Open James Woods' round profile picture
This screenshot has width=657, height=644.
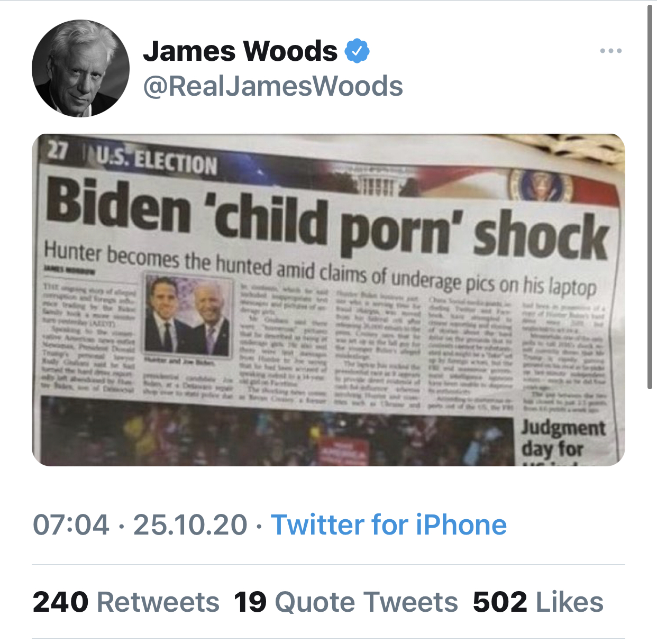click(x=80, y=68)
